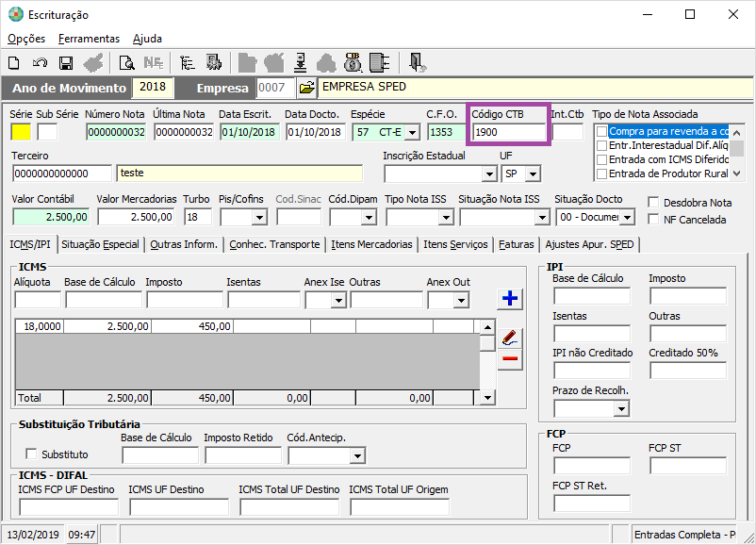
Task: Click the exit door toolbar icon
Action: [418, 63]
